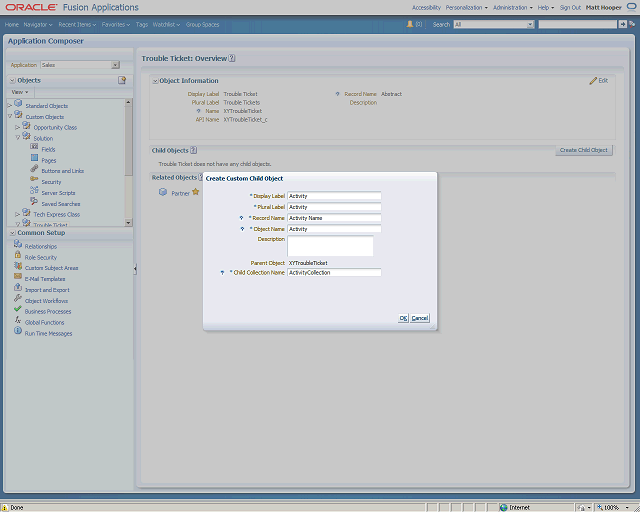Click the Object Workflows wrench icon
640x512 pixels.
(18, 298)
